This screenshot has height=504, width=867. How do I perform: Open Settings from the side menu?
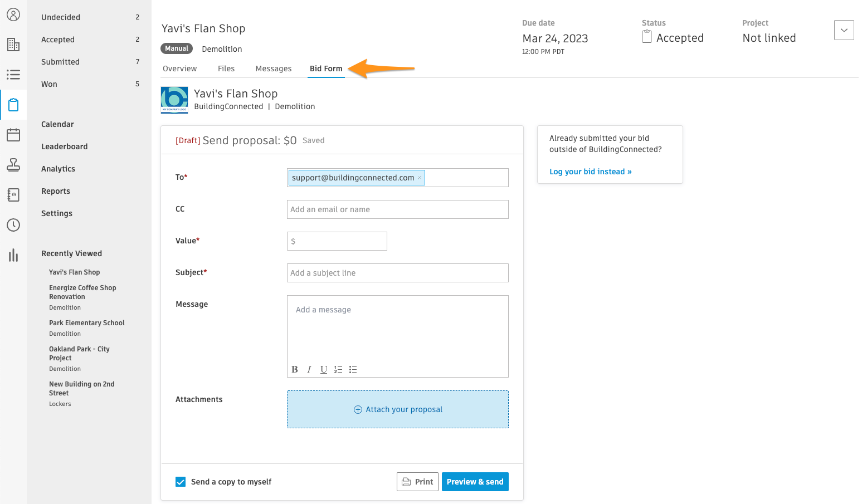[x=57, y=213]
